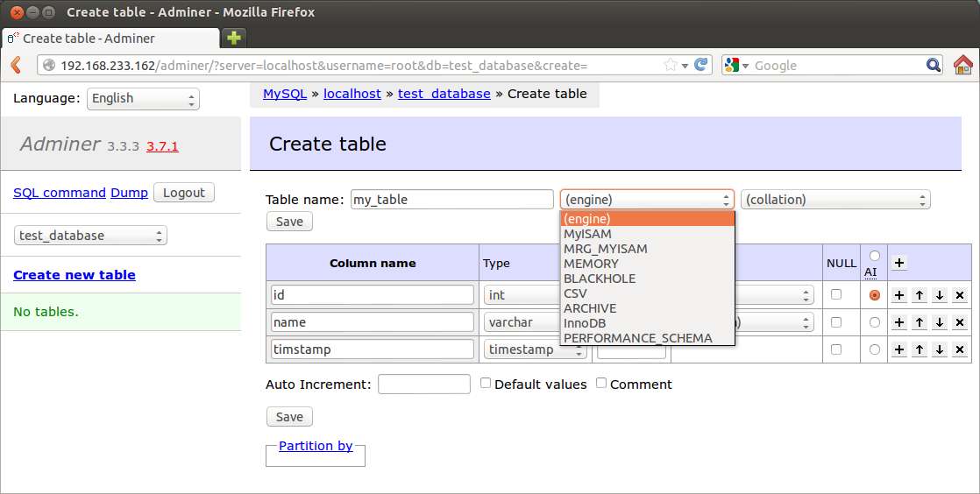Add a column after the id row
Screen dimensions: 980x494
[898, 295]
